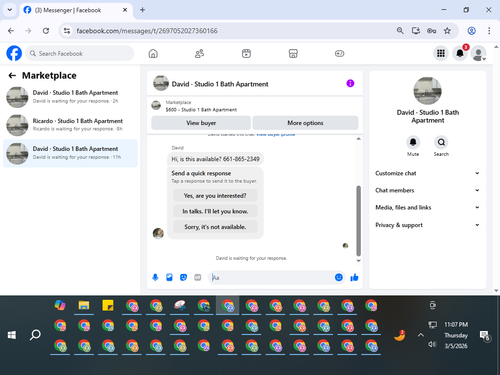Click David's avatar beside quick responses
500x375 pixels.
pyautogui.click(x=158, y=233)
